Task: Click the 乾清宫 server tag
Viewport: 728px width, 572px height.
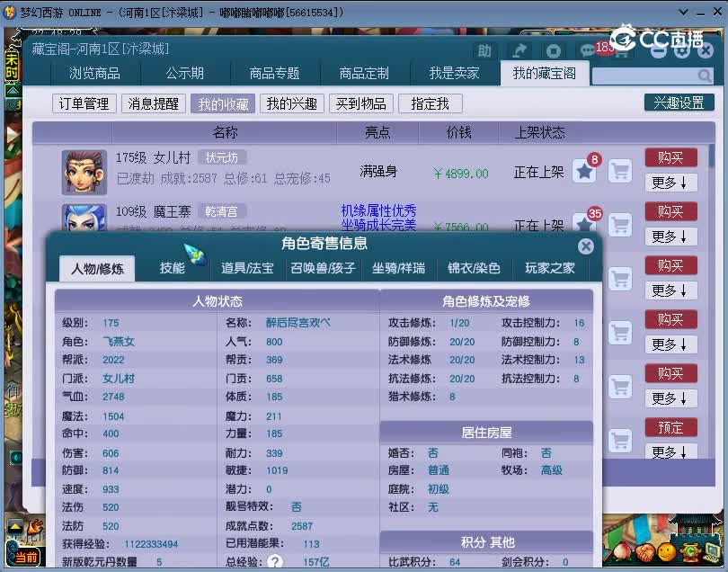Action: 221,212
